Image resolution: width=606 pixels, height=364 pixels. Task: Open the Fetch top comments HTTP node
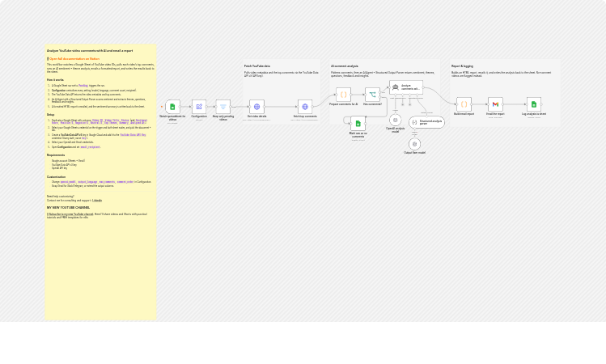coord(305,107)
